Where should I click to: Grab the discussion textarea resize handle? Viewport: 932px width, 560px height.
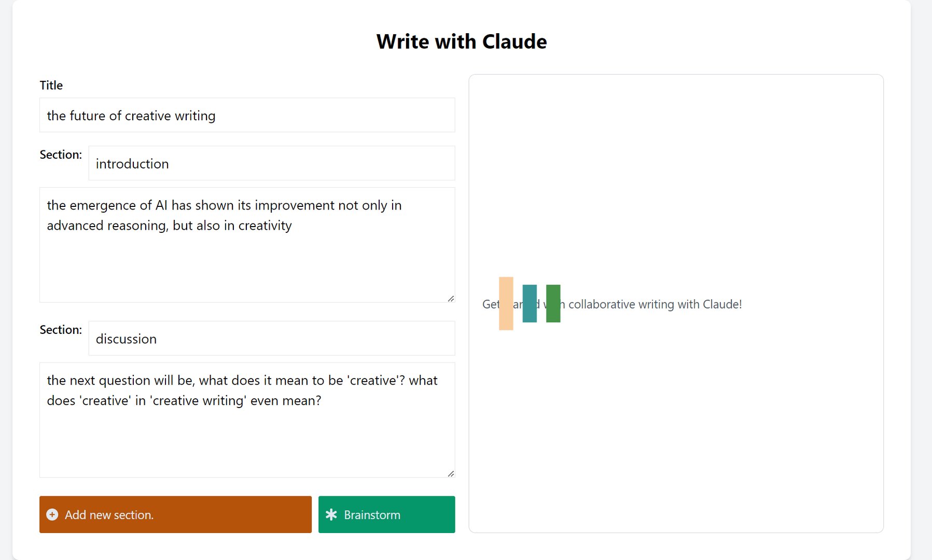click(451, 473)
